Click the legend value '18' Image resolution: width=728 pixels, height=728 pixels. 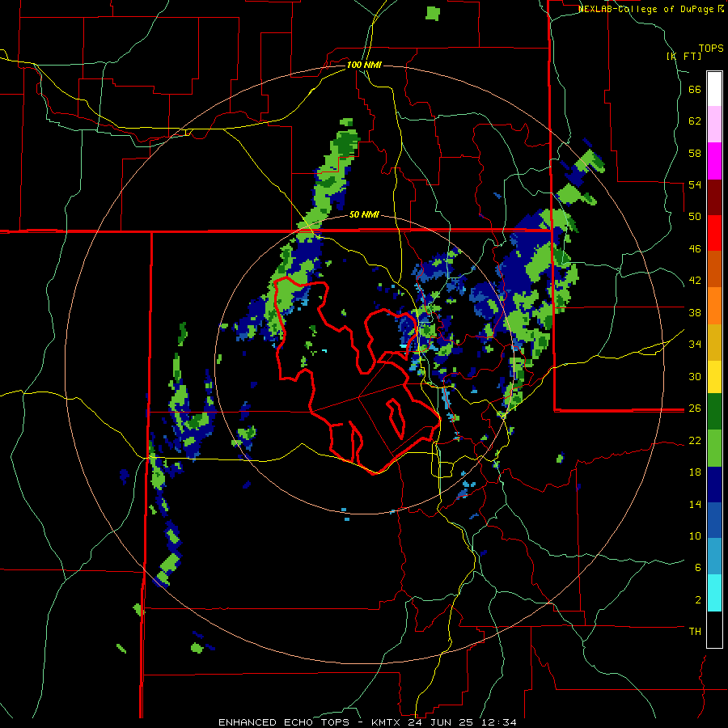click(695, 472)
